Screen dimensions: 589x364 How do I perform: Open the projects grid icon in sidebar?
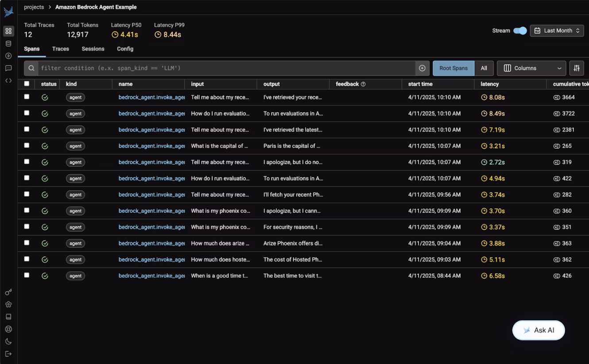[x=8, y=31]
